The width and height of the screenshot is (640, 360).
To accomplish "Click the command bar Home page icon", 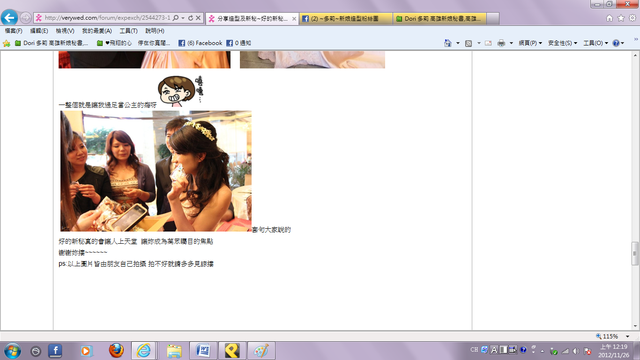I will 448,43.
